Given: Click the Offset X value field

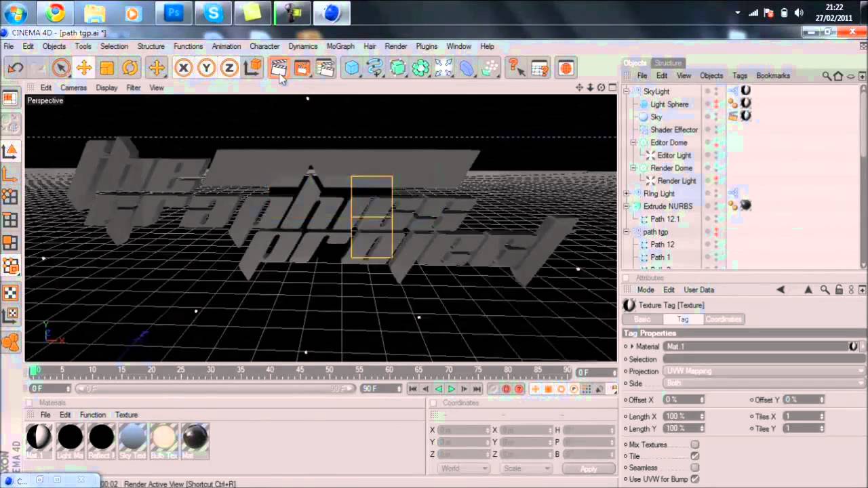Looking at the screenshot, I should coord(684,400).
